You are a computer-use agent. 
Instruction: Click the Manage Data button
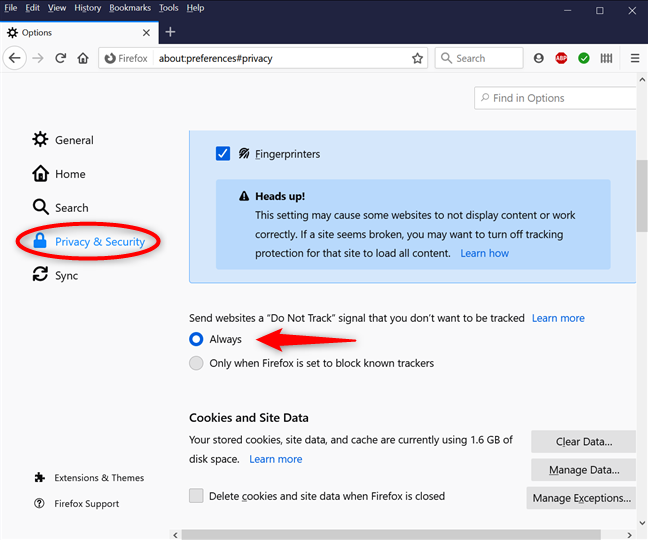tap(583, 470)
